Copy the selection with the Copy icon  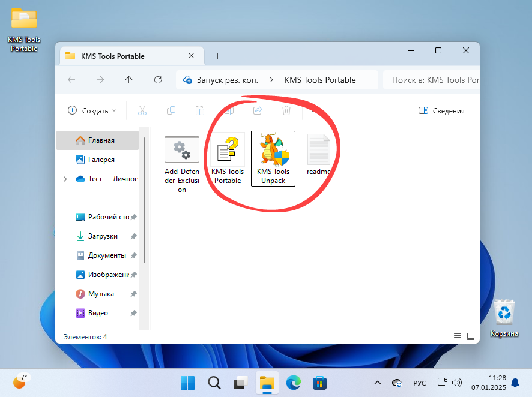pos(171,110)
